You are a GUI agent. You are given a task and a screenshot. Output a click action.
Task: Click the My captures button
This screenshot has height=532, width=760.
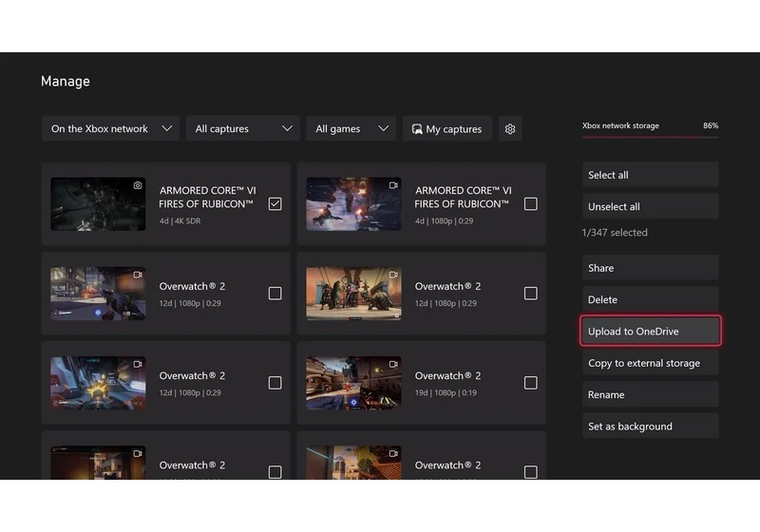click(447, 129)
